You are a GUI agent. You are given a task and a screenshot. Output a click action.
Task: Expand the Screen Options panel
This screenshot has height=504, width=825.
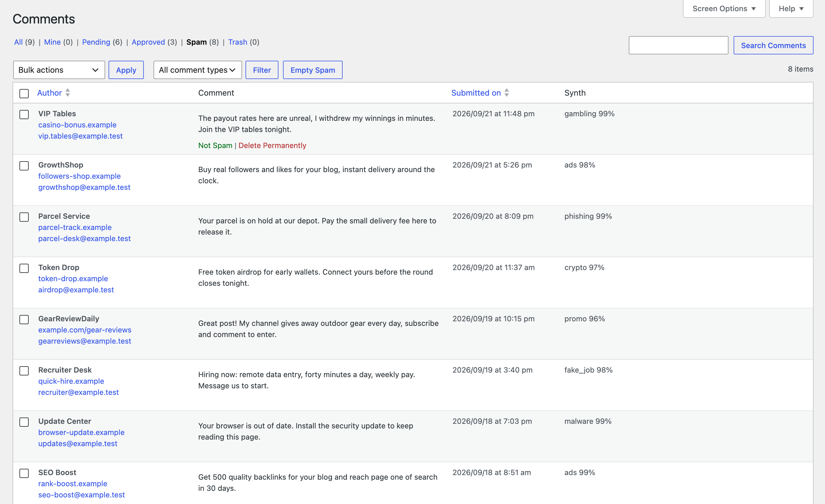click(x=724, y=8)
